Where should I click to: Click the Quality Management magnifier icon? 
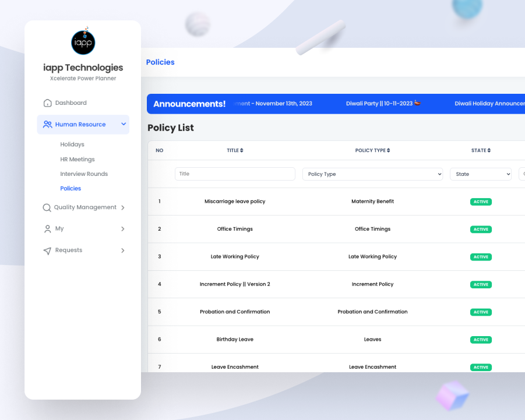[47, 207]
